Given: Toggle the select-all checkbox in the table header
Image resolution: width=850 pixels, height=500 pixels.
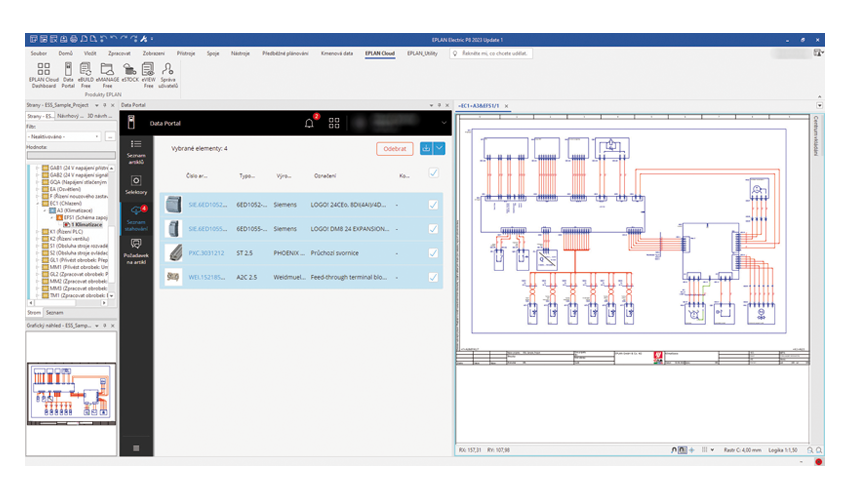Looking at the screenshot, I should [x=433, y=173].
